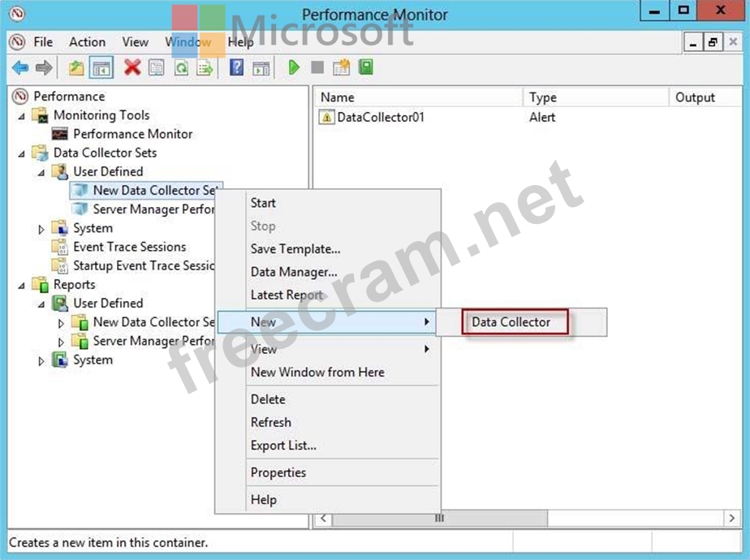Select the Reports tree node
Viewport: 750px width, 560px height.
74,285
